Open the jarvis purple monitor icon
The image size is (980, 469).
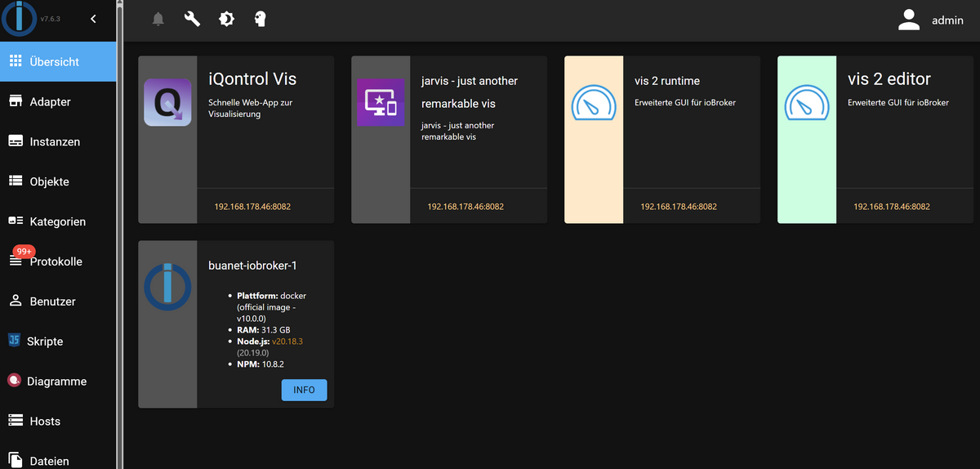click(381, 102)
